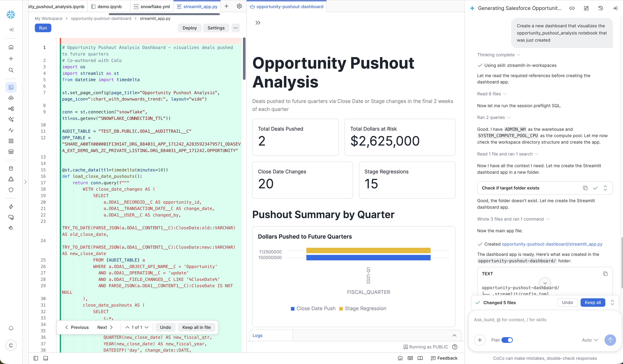The height and width of the screenshot is (364, 623).
Task: Open streamlit_app.py created file link
Action: coord(552,244)
